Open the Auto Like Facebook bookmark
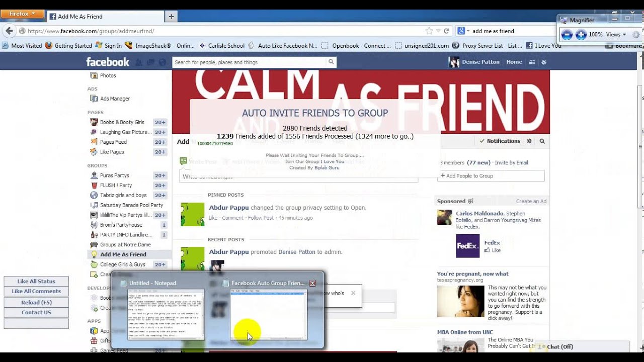Viewport: 644px width, 362px height. click(x=283, y=45)
